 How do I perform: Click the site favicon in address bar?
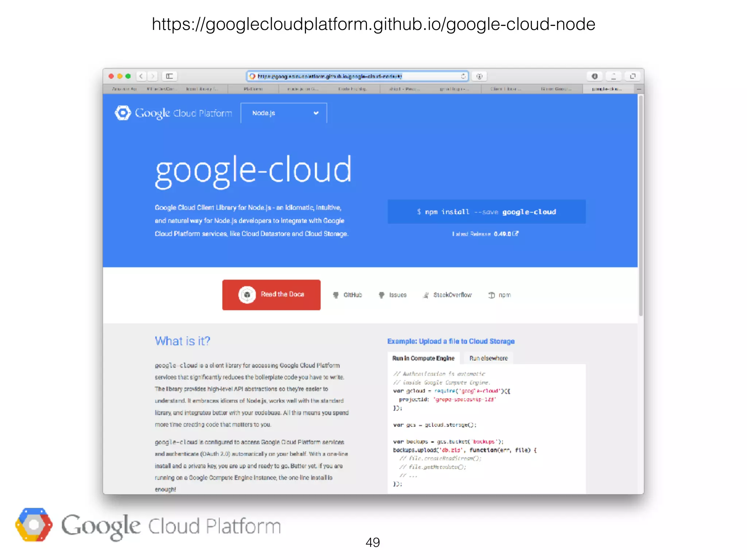252,76
